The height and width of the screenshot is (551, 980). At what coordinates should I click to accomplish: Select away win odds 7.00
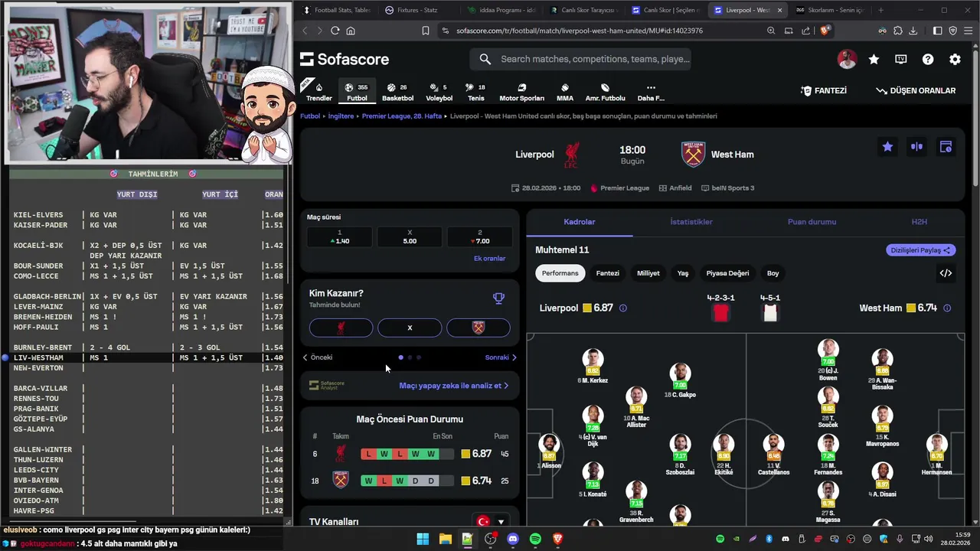(480, 237)
